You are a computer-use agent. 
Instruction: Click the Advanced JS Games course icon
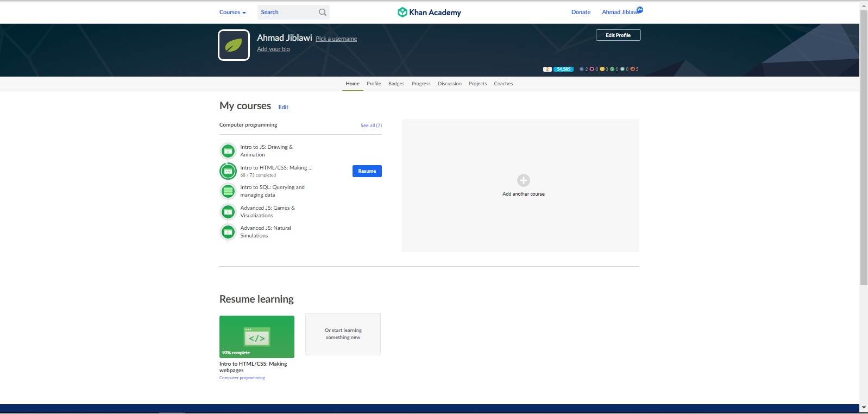coord(228,212)
